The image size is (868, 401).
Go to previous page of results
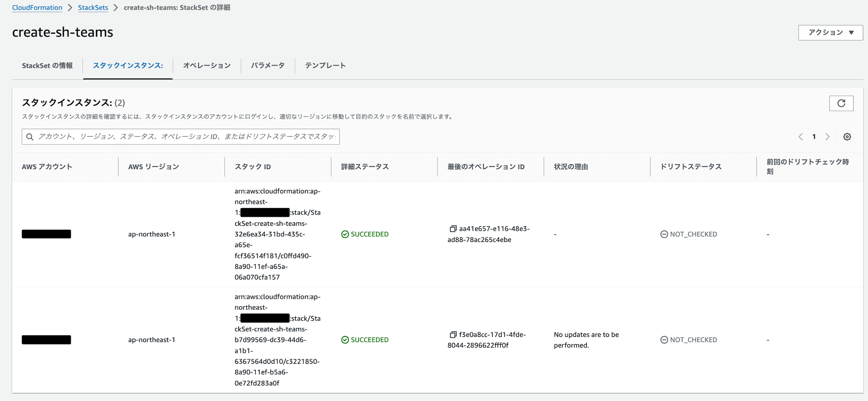pyautogui.click(x=800, y=137)
